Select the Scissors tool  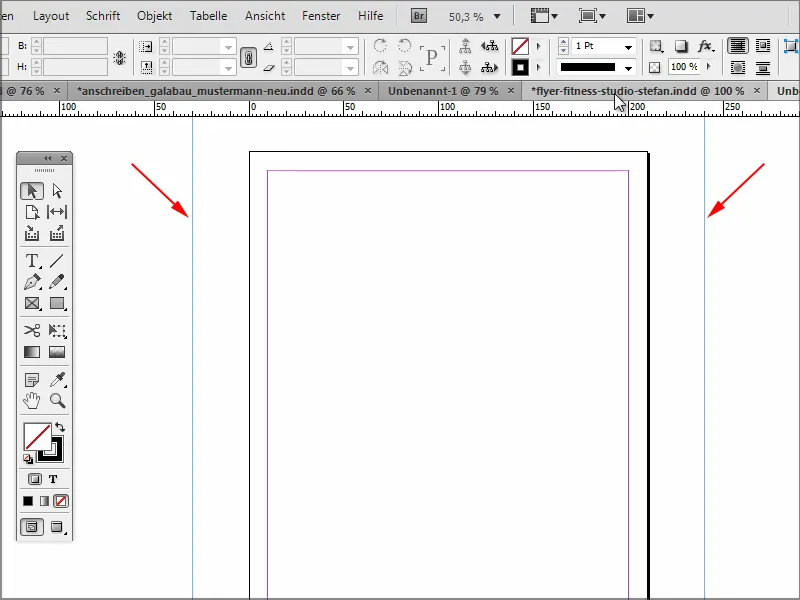(31, 330)
